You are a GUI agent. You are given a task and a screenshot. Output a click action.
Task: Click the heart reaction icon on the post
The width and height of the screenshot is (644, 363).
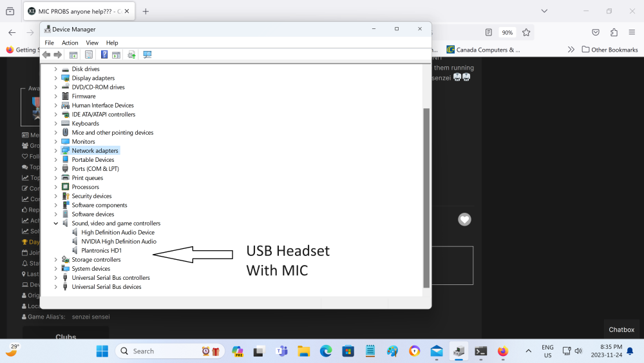click(x=464, y=220)
